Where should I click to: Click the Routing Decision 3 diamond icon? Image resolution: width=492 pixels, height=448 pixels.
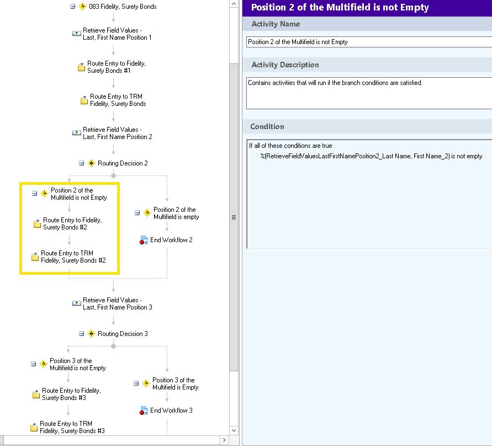(91, 334)
